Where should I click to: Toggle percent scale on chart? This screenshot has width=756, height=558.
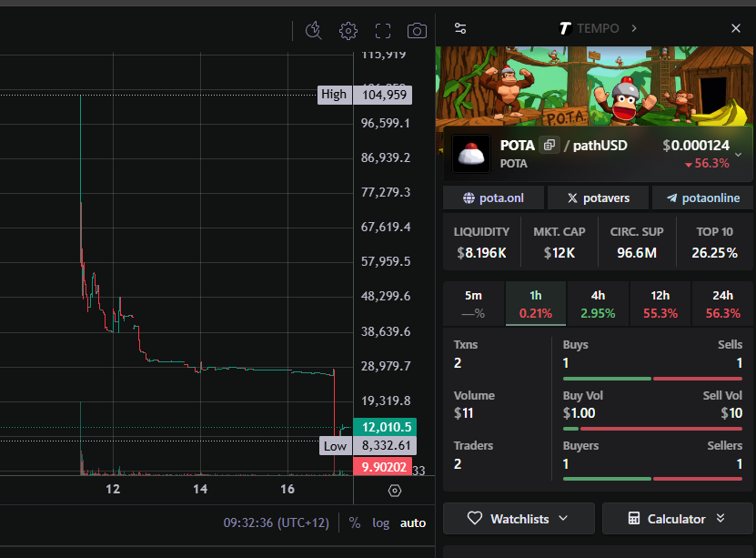pyautogui.click(x=355, y=522)
